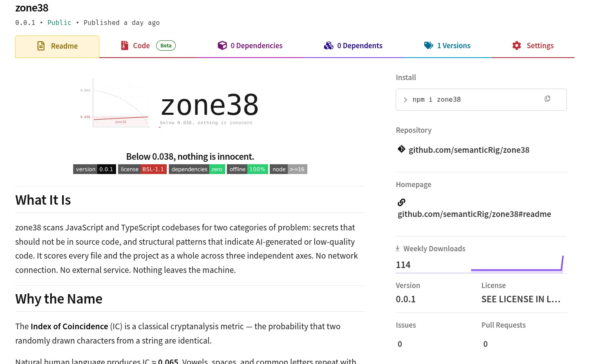This screenshot has width=600, height=364.
Task: Click the zone38 logo chart image
Action: (x=115, y=103)
